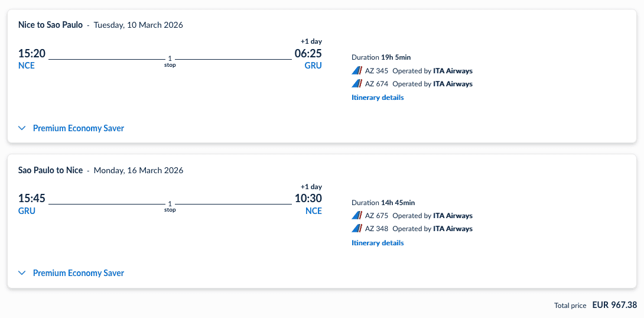Screen dimensions: 644x318
Task: Click NCE departure airport code on outbound
Action: point(27,66)
